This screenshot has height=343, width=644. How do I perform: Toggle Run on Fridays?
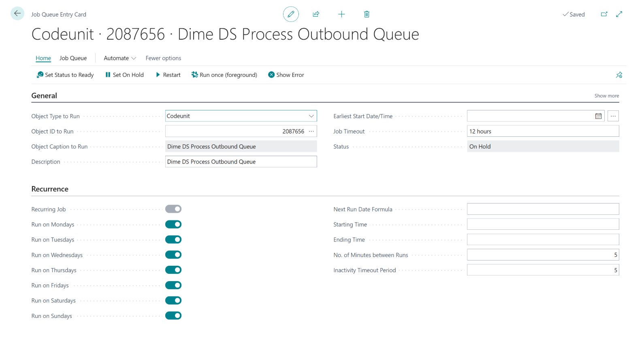(x=173, y=285)
